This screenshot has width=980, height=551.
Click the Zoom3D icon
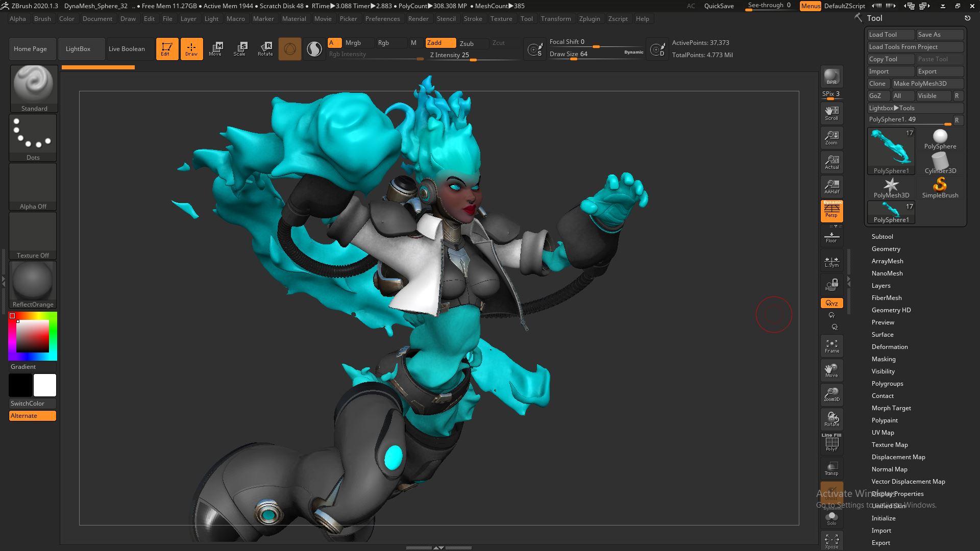(x=831, y=395)
